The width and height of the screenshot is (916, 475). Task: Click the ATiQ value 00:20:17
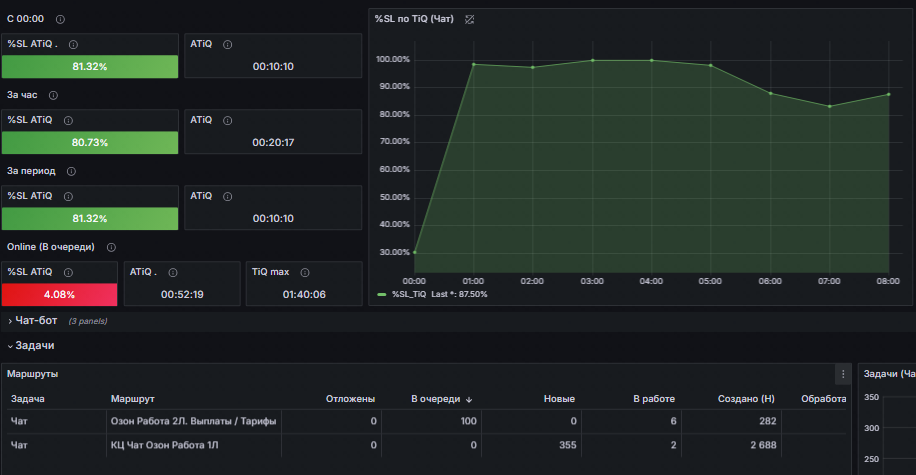point(273,143)
